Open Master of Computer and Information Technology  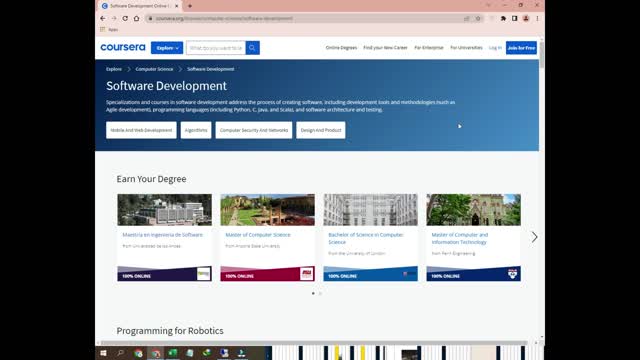point(460,238)
